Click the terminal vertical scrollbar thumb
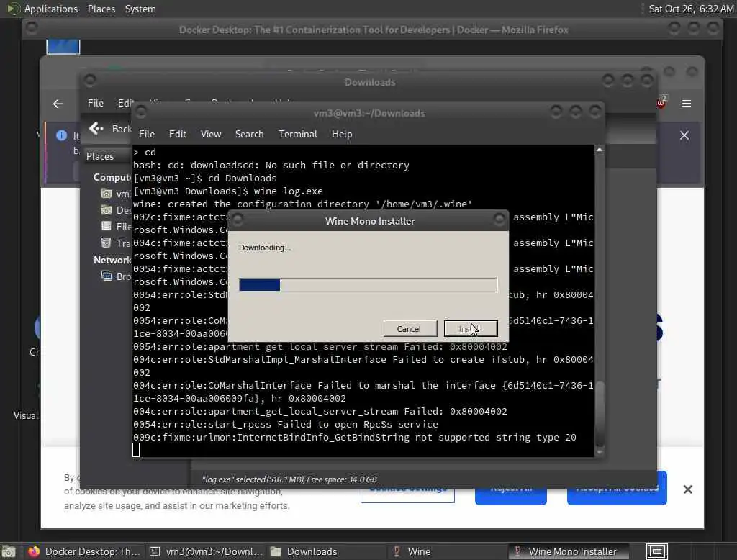Viewport: 737px width, 560px height. pyautogui.click(x=600, y=414)
